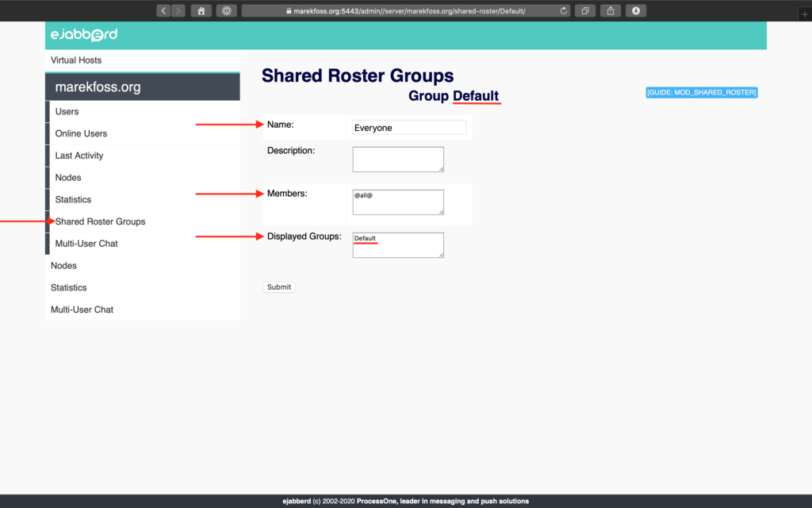Focus the empty Description text area

[x=398, y=159]
